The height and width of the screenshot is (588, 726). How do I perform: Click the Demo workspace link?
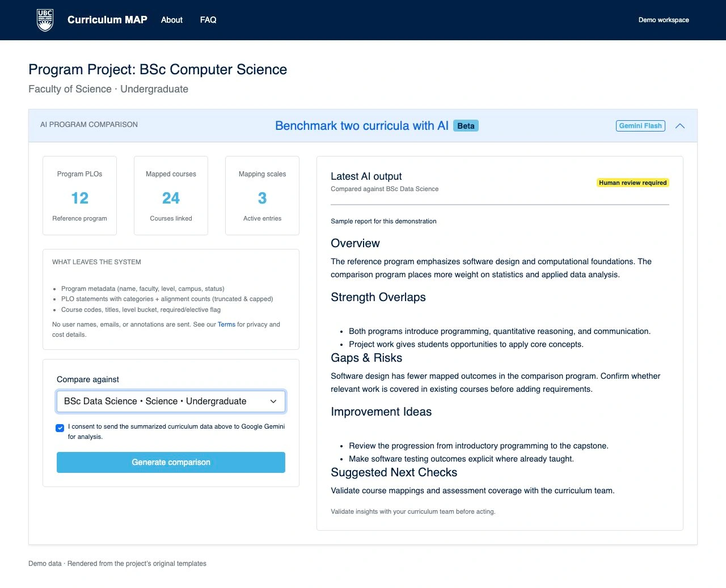click(x=664, y=20)
